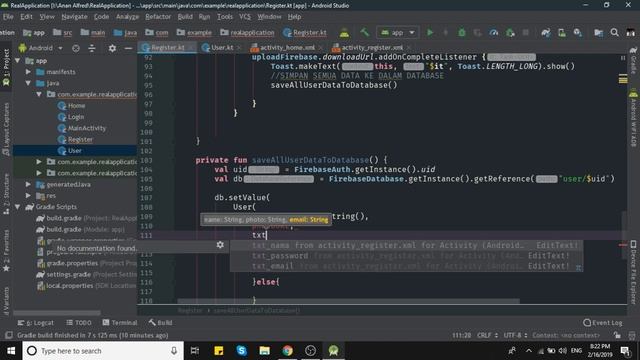The height and width of the screenshot is (360, 640).
Task: Open Device File Explorer side tab
Action: click(x=633, y=271)
